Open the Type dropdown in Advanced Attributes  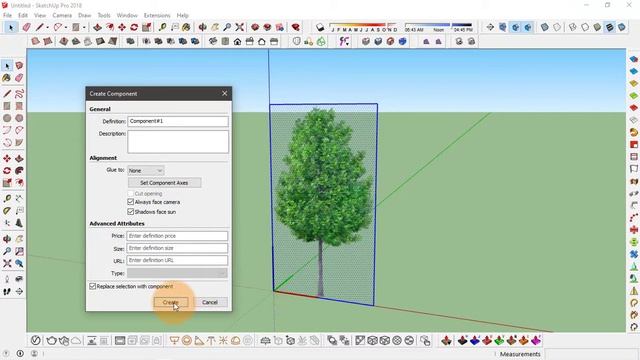(177, 273)
